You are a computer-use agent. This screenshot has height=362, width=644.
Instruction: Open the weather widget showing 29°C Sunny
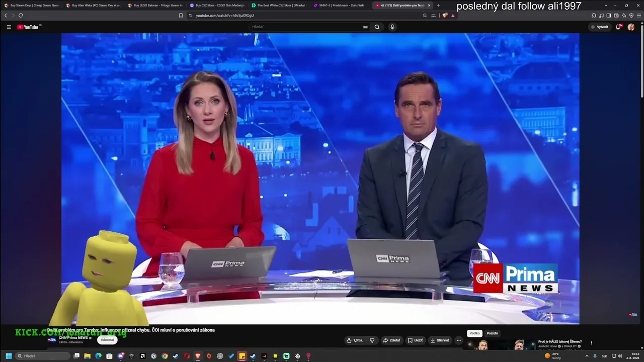click(552, 356)
